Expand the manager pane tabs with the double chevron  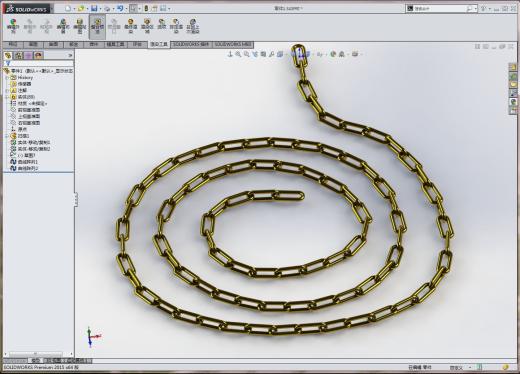pos(70,55)
